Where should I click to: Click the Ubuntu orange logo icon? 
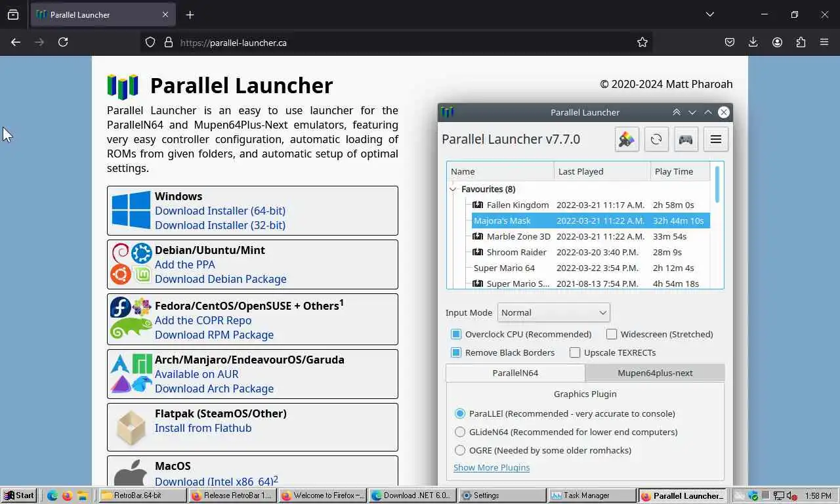pos(121,274)
